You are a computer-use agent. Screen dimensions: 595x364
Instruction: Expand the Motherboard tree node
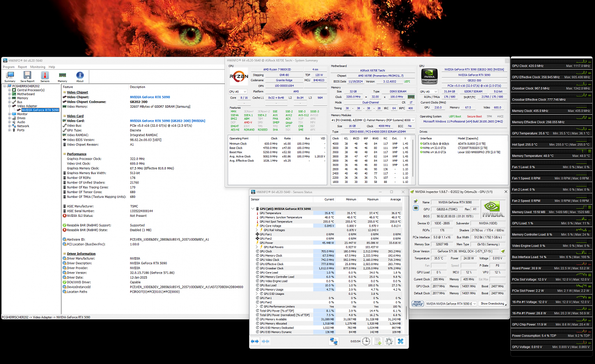click(x=9, y=94)
